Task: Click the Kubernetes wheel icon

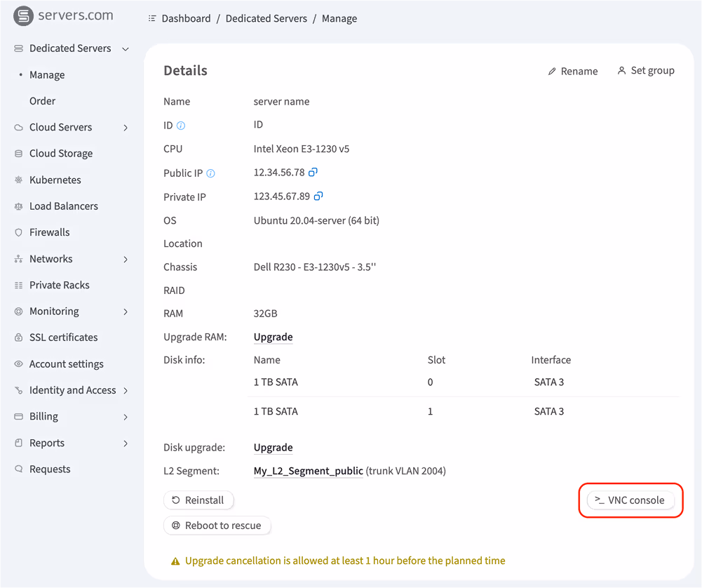Action: 18,180
